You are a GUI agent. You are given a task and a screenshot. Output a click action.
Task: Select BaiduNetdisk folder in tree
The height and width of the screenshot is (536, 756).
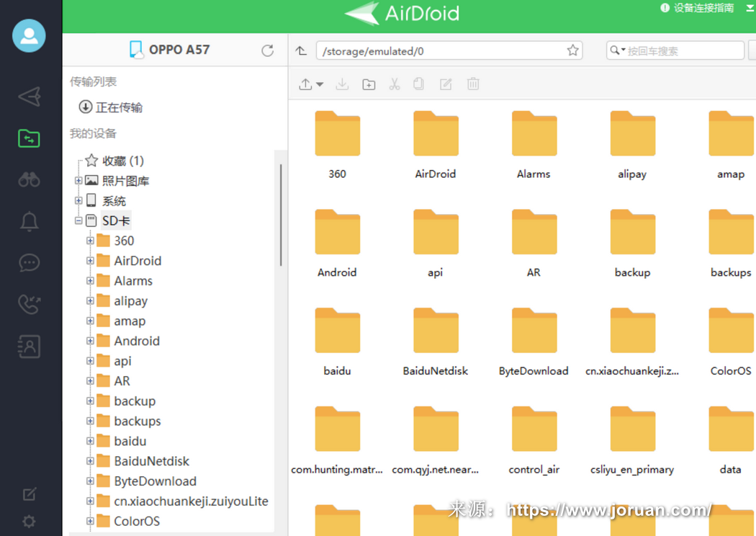151,461
